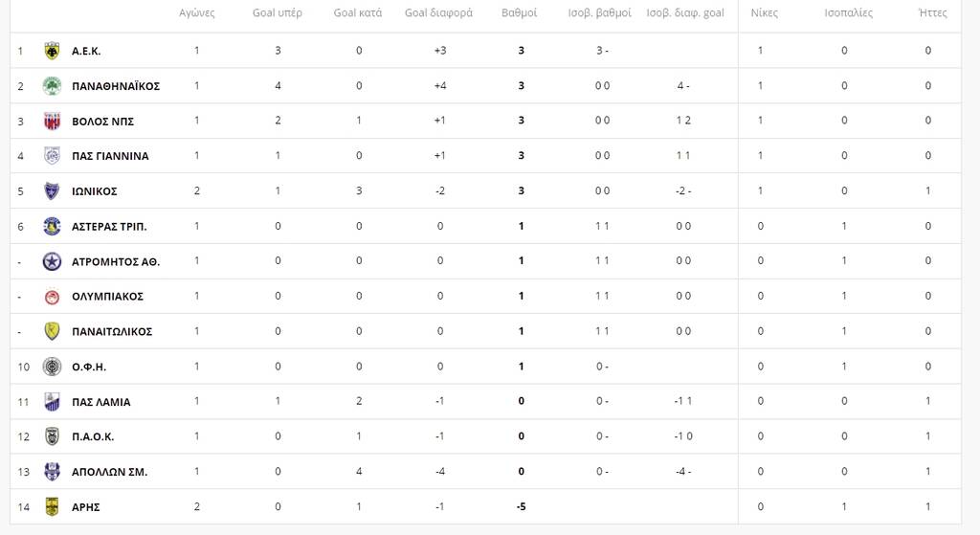Image resolution: width=980 pixels, height=535 pixels.
Task: Click the Atromitos blue star crest
Action: click(52, 261)
